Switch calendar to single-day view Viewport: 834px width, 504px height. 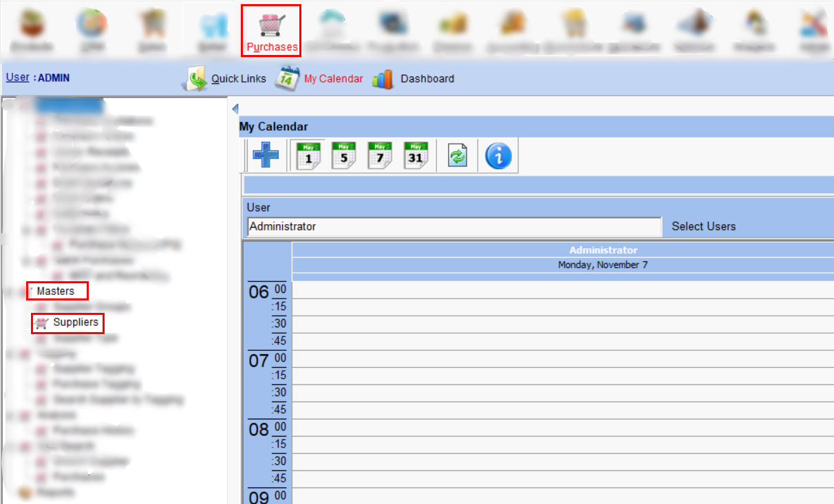coord(308,155)
